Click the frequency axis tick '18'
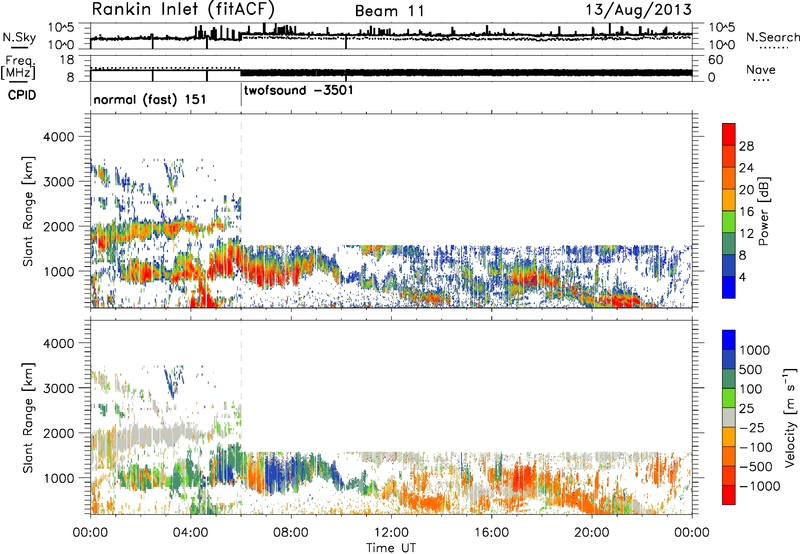 point(67,60)
